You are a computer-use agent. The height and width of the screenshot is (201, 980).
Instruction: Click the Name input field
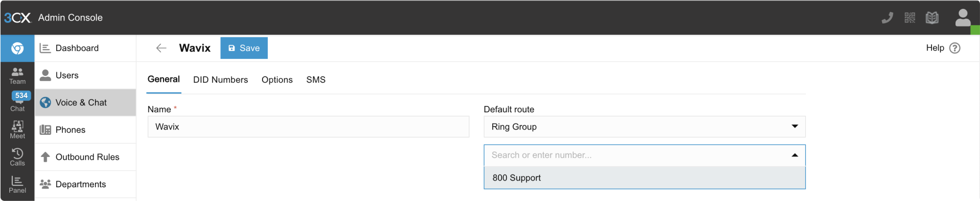(308, 127)
